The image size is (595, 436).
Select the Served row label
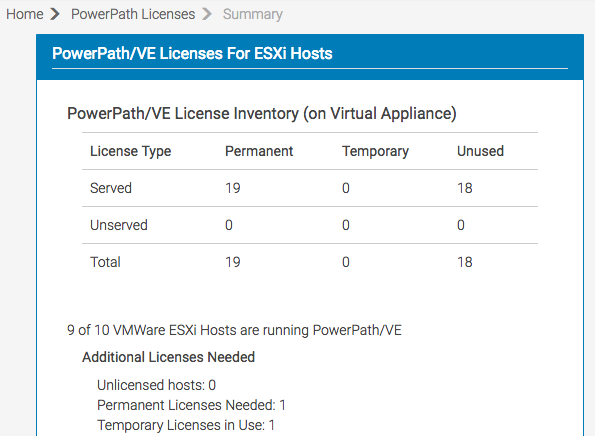click(111, 188)
